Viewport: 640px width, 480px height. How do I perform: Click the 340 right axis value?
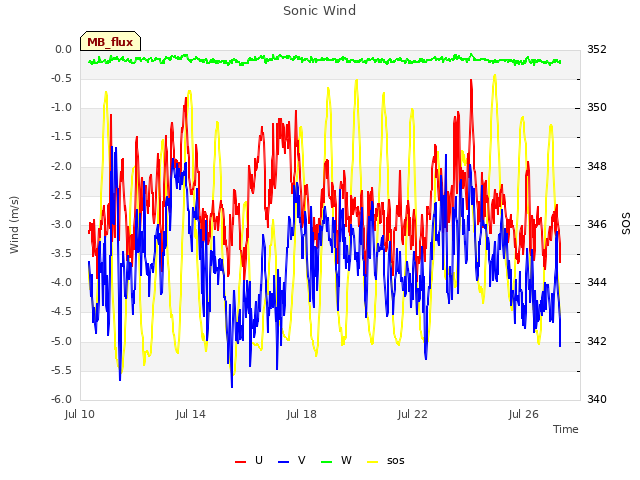click(597, 400)
